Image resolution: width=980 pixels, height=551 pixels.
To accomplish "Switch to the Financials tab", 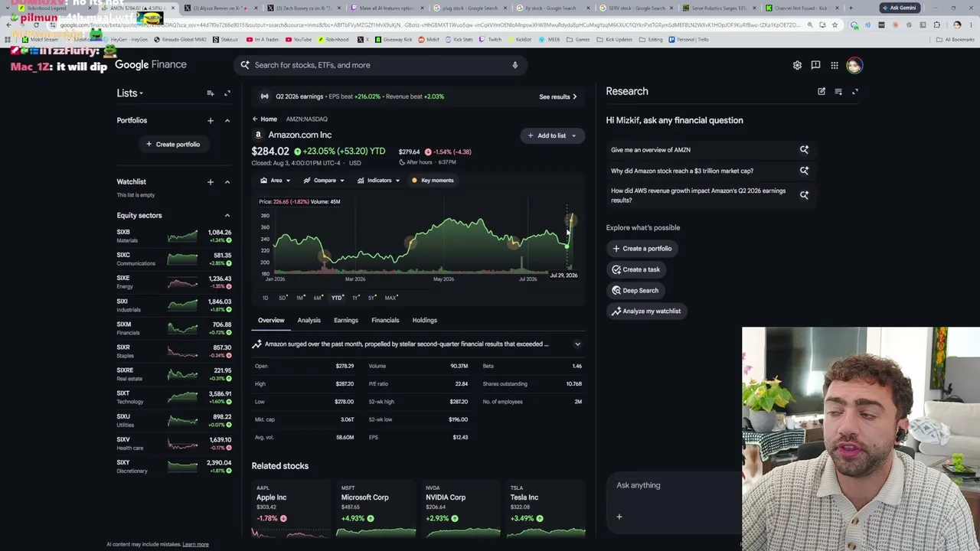I will tap(385, 321).
